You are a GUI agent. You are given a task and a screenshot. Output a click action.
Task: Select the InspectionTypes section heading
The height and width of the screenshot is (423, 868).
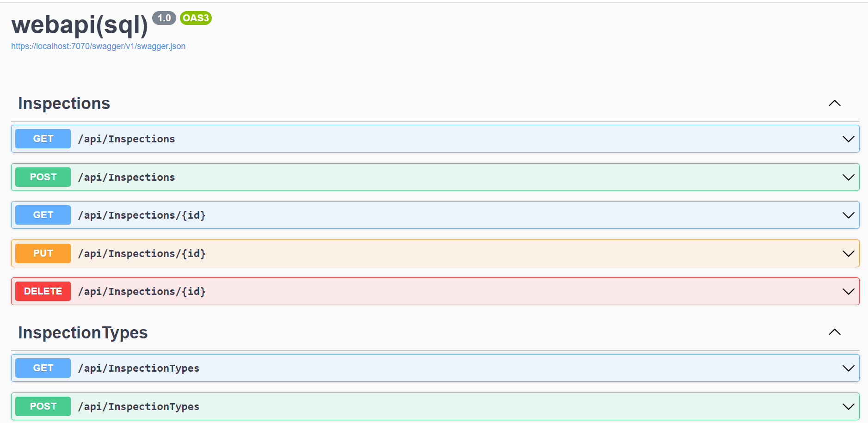click(83, 332)
